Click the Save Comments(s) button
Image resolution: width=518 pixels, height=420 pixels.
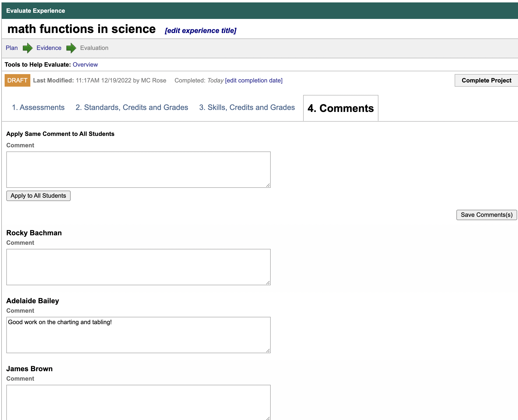point(487,215)
